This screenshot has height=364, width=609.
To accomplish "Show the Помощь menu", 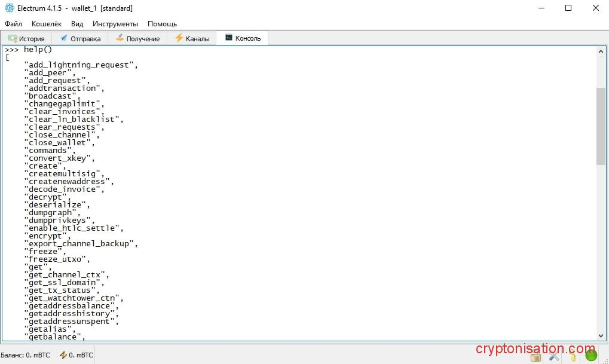I will 162,24.
